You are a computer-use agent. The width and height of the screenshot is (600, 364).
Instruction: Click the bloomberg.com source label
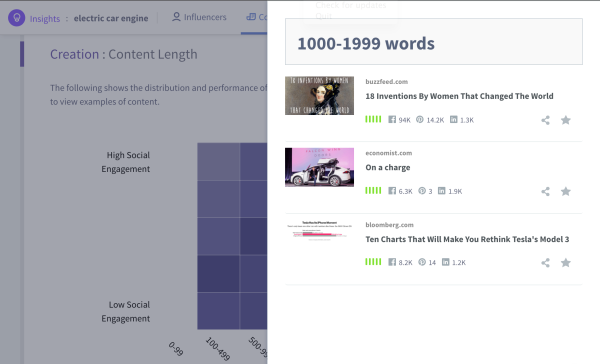click(x=390, y=225)
